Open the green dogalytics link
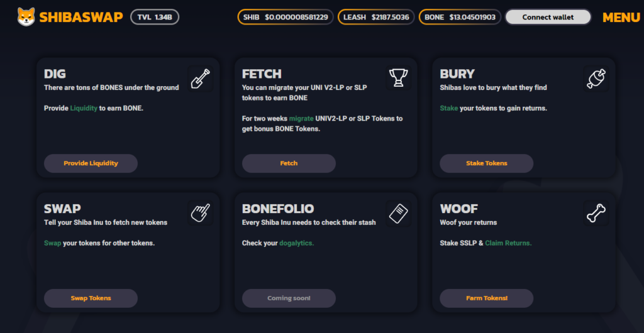This screenshot has height=333, width=644. coord(297,243)
